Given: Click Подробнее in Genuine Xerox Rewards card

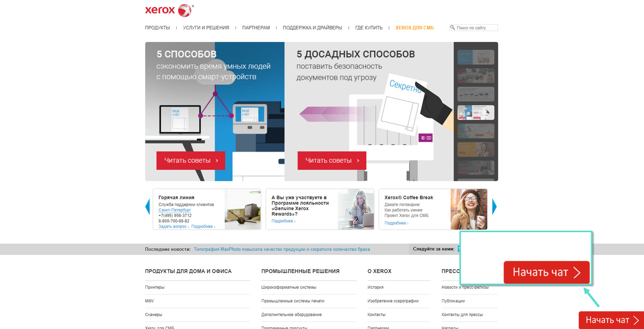Looking at the screenshot, I should pos(283,221).
